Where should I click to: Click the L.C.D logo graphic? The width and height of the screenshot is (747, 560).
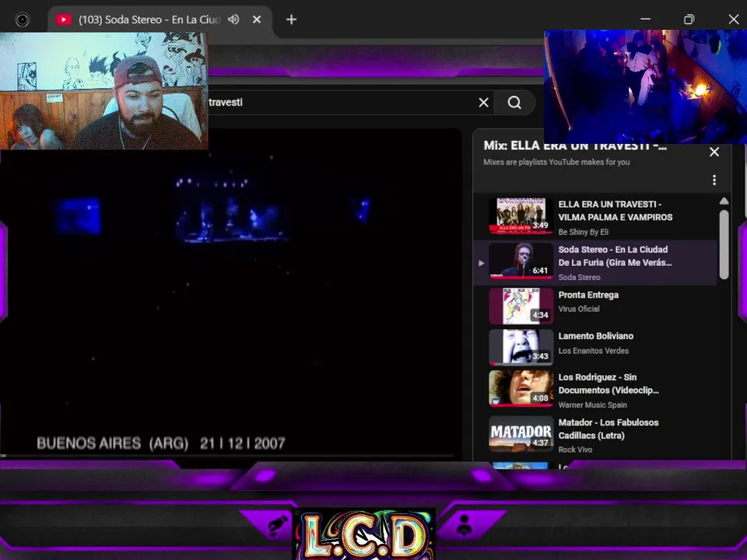point(363,534)
